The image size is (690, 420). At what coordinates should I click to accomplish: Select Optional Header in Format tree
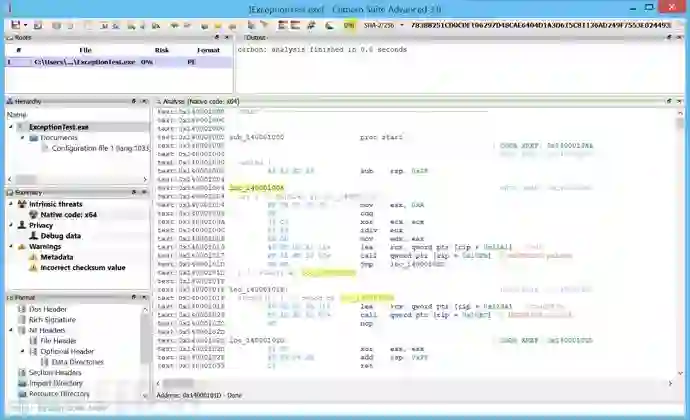point(67,351)
